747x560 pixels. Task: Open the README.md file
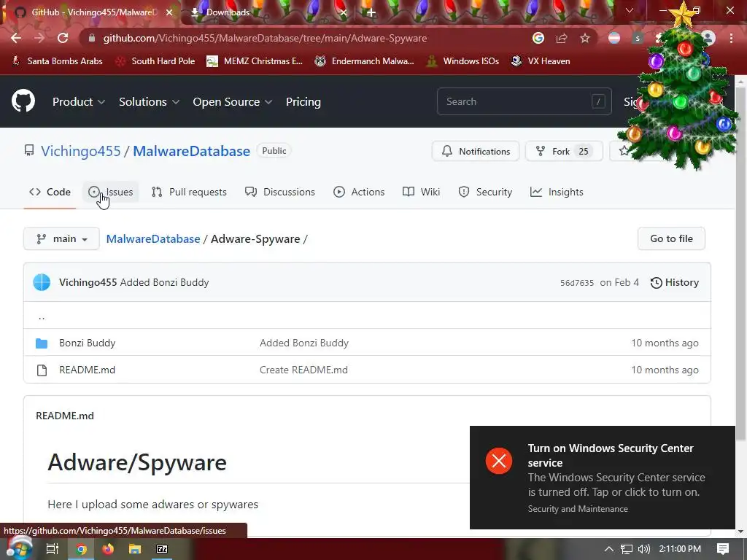tap(88, 370)
